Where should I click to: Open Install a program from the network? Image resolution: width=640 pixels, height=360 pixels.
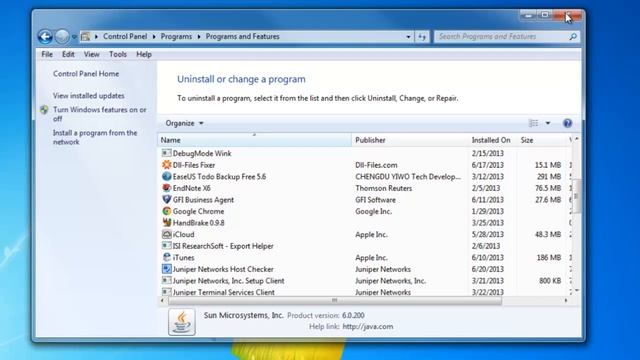tap(95, 138)
